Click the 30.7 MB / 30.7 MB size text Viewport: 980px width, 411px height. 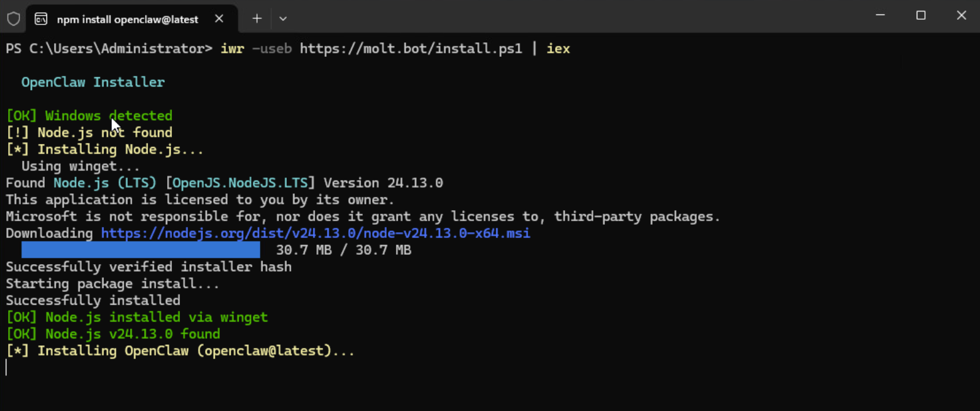pyautogui.click(x=343, y=250)
